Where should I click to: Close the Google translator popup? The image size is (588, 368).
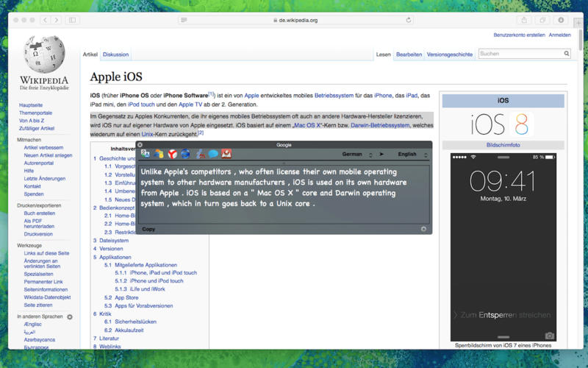pyautogui.click(x=140, y=144)
